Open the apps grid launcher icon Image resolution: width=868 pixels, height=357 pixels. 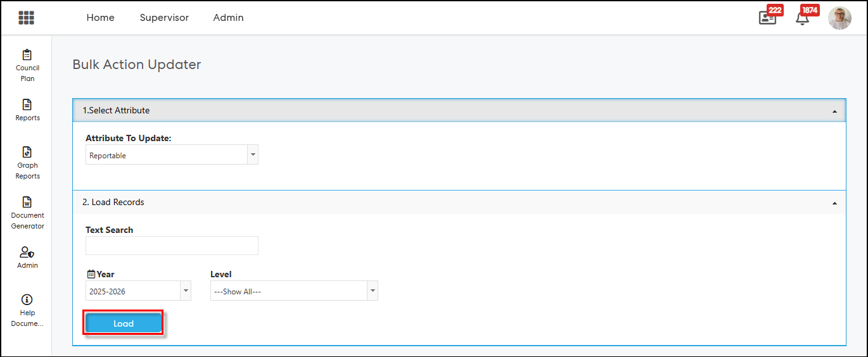[26, 18]
